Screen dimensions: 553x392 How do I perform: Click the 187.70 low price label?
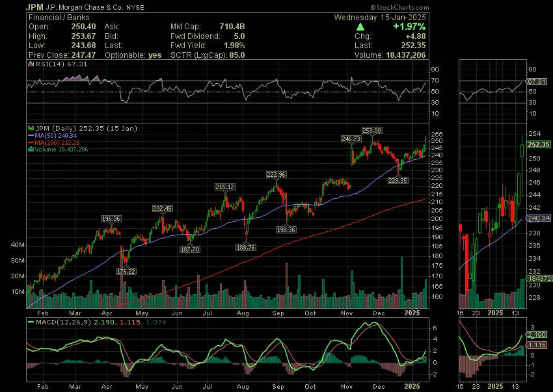190,249
